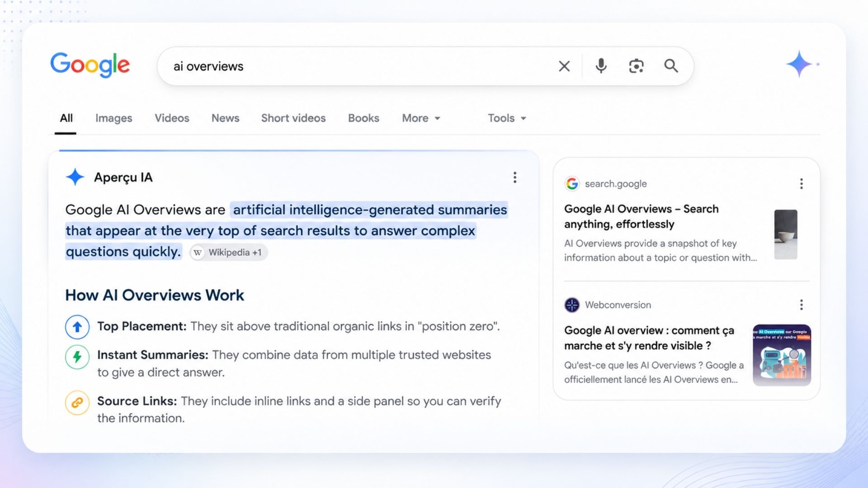Open three-dot menu for Webconversion result
This screenshot has height=488, width=868.
click(801, 305)
